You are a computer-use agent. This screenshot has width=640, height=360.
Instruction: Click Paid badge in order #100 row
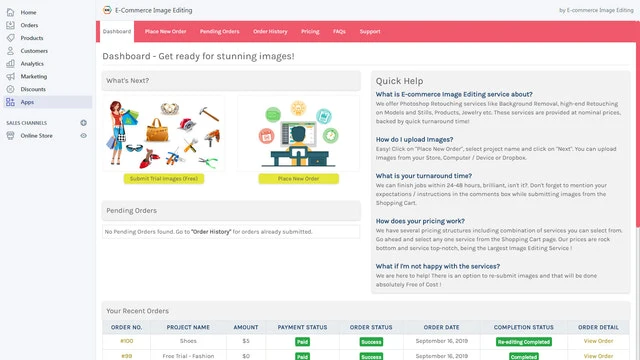click(x=302, y=342)
